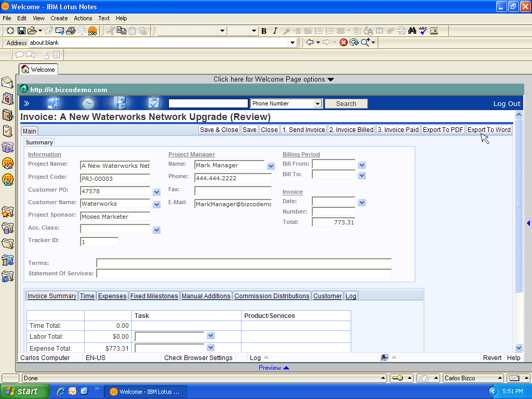Toggle Bold text formatting

pos(264,31)
